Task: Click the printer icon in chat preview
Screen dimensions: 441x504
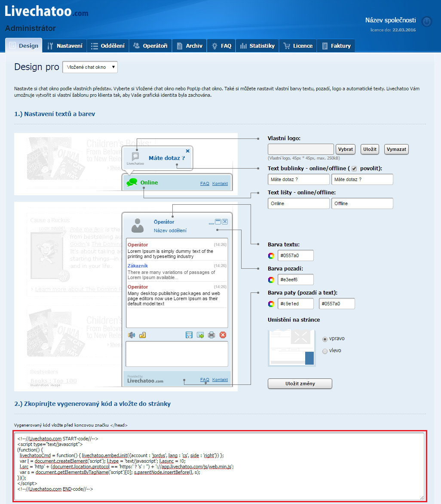Action: tap(211, 335)
